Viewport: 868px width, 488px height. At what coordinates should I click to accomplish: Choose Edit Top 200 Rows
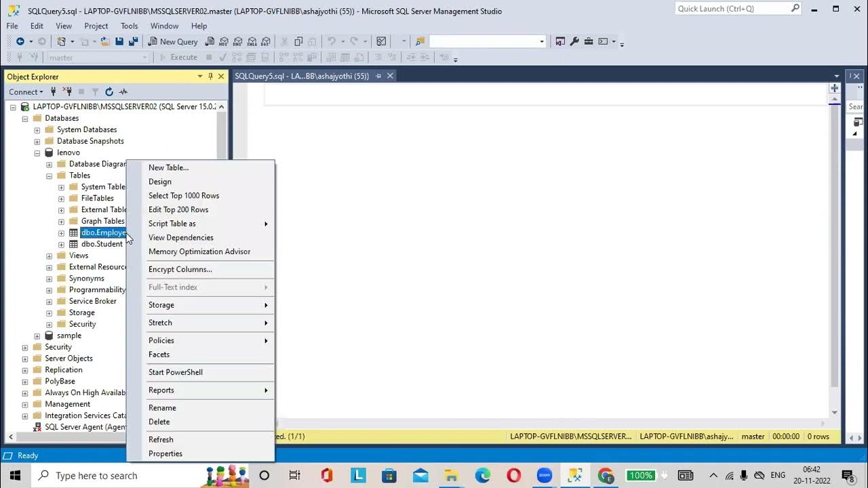pos(200,209)
